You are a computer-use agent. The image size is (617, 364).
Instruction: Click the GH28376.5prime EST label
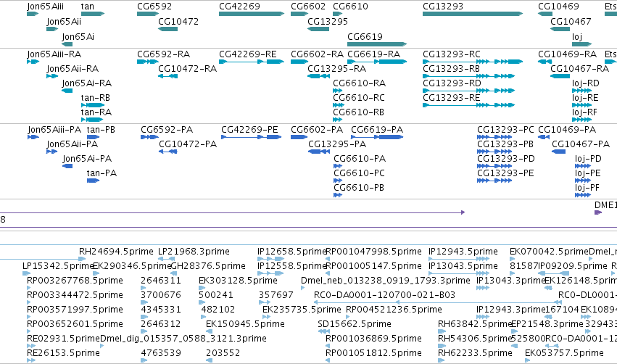coord(208,266)
